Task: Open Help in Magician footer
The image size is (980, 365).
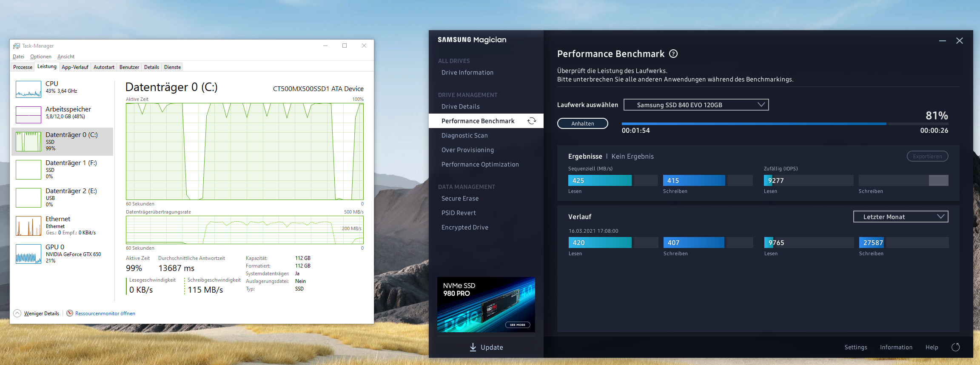Action: click(932, 347)
